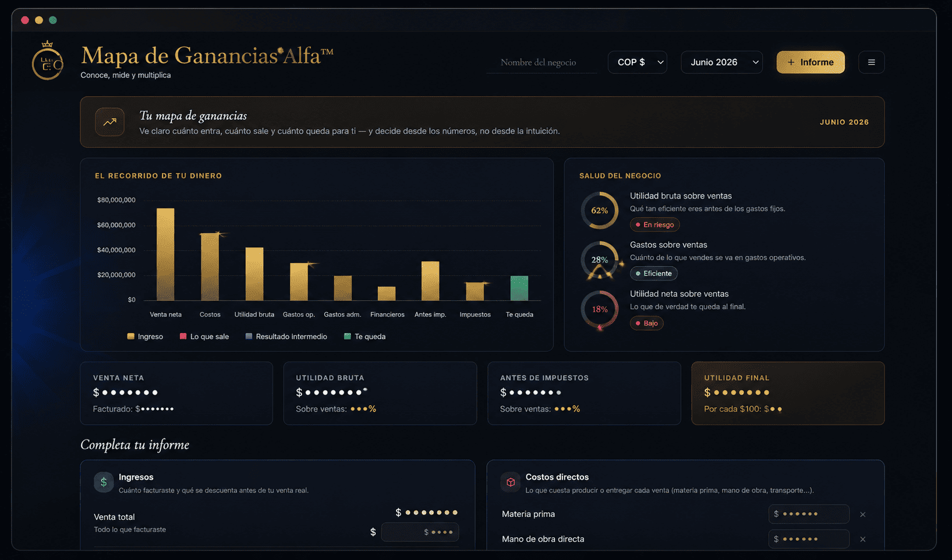Click the box icon beside Costos directos
The width and height of the screenshot is (952, 560).
[511, 482]
